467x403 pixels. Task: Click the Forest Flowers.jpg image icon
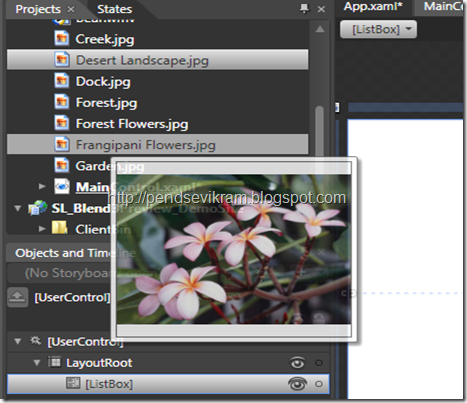62,123
